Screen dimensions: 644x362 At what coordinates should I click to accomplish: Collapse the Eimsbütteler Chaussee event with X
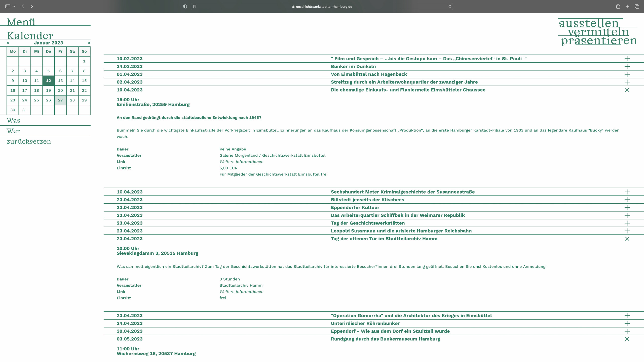coord(627,90)
